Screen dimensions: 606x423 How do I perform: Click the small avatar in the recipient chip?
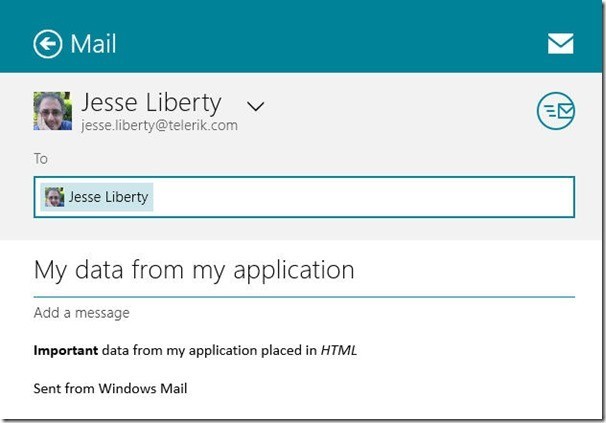[x=54, y=197]
